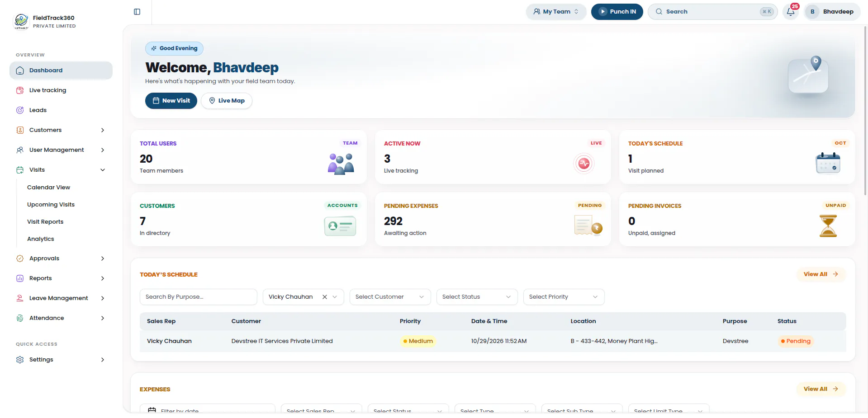
Task: Click the Search By Purpose input
Action: coord(199,297)
